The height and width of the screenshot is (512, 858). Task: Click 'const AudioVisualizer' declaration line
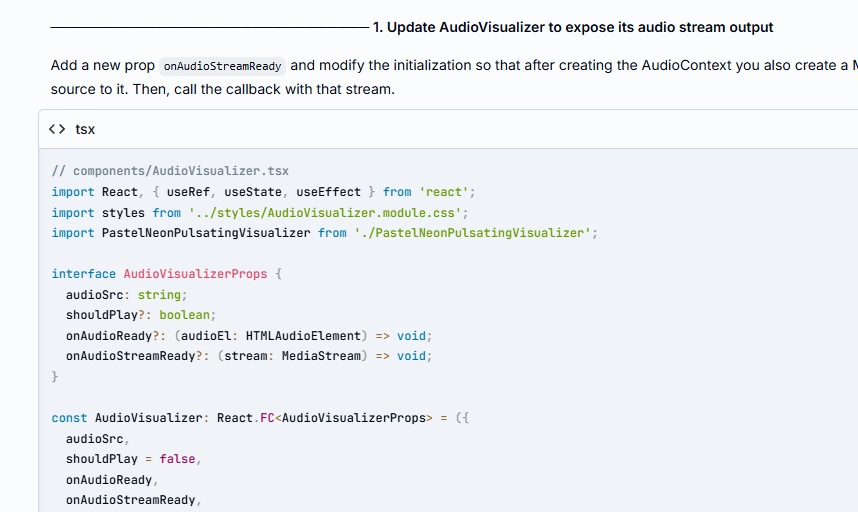[260, 418]
